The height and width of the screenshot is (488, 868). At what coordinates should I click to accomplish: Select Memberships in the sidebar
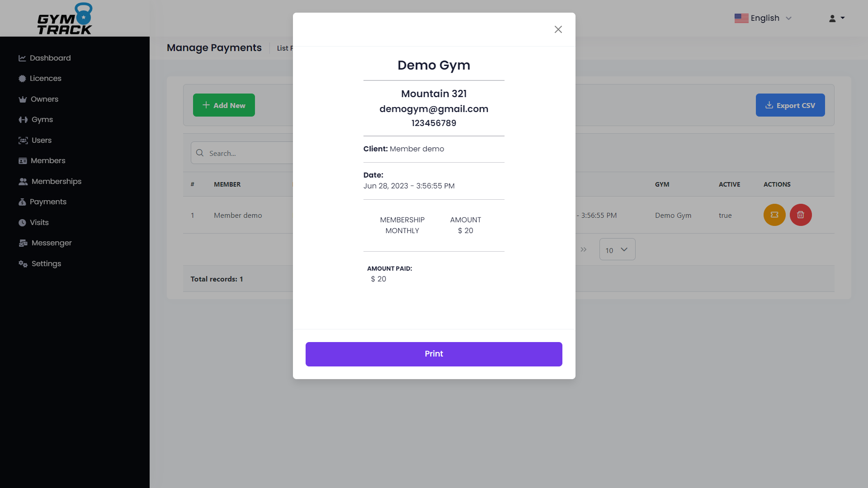coord(55,181)
